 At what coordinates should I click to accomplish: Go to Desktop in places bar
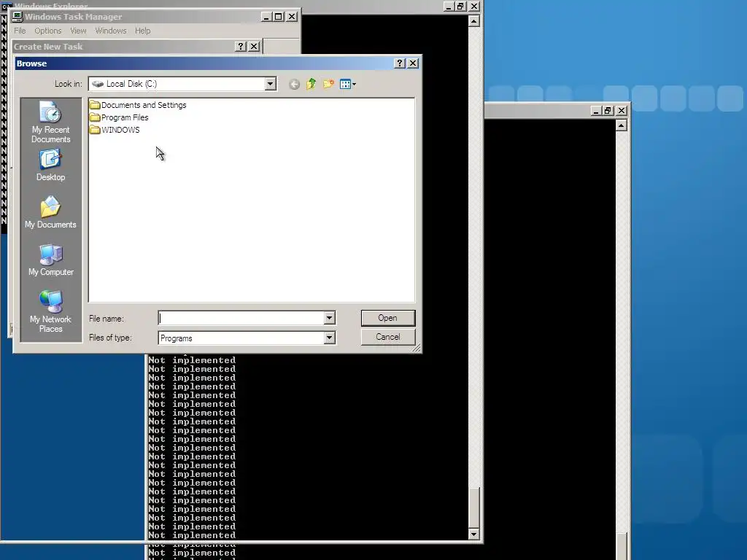50,166
